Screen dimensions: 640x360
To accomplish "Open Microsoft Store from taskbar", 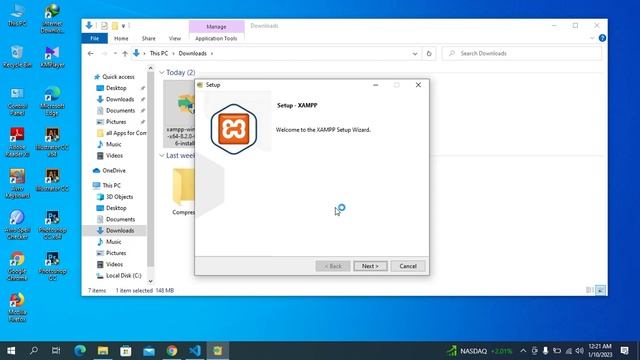I will [x=126, y=351].
